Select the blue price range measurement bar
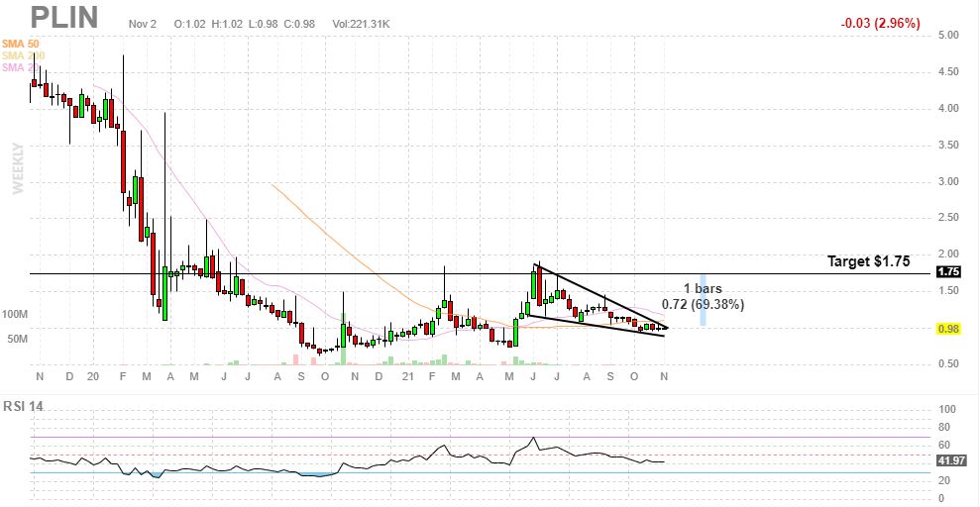Image resolution: width=980 pixels, height=507 pixels. [704, 300]
